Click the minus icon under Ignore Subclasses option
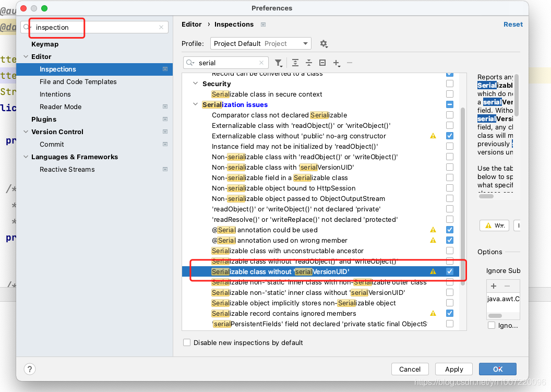The width and height of the screenshot is (551, 392). point(507,286)
